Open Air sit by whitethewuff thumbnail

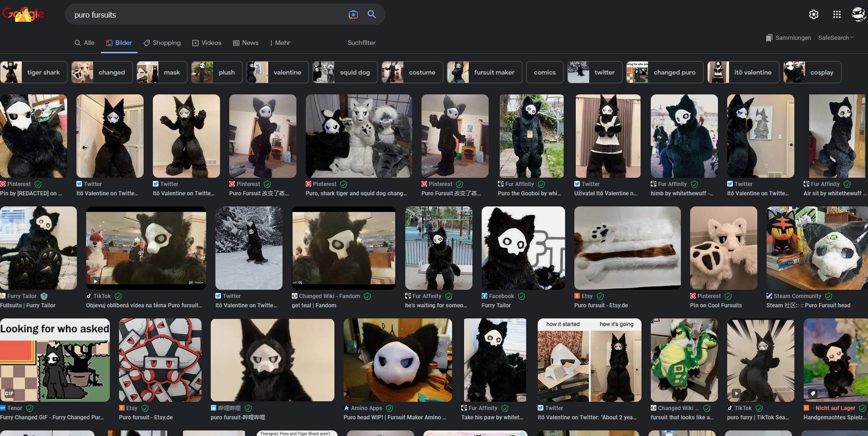click(x=837, y=136)
